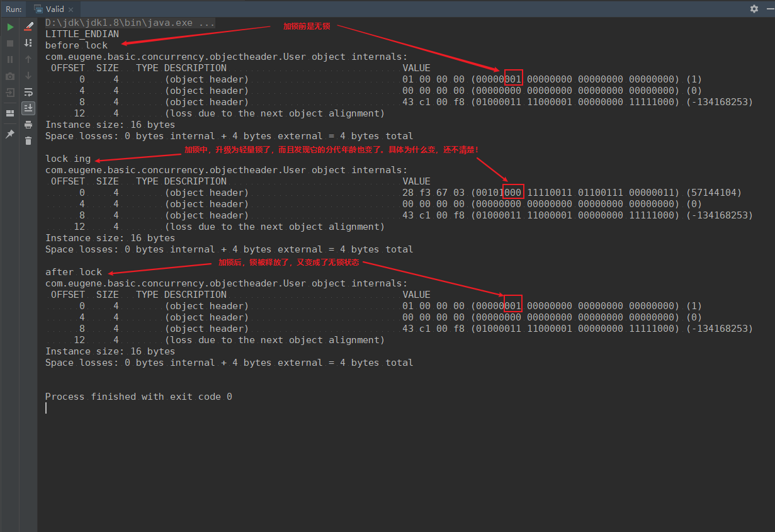
Task: Go up the stack trace
Action: point(28,59)
